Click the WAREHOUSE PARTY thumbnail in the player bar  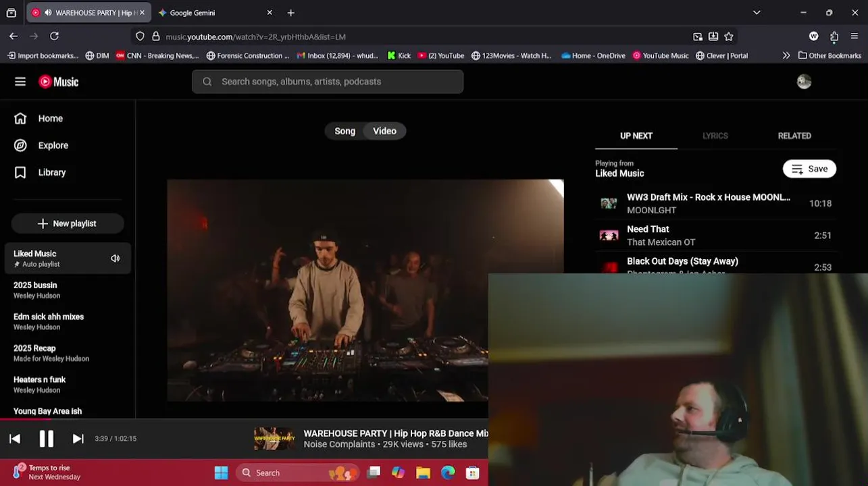[x=274, y=439]
